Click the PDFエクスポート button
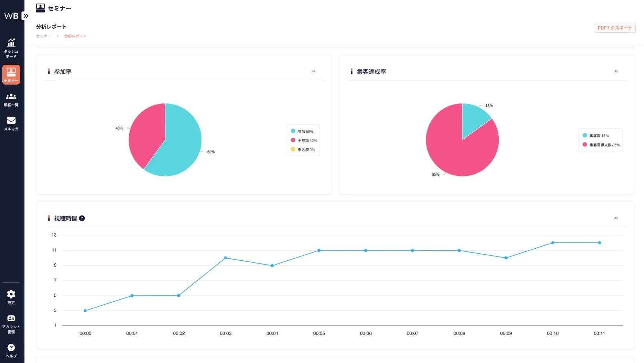This screenshot has height=363, width=644. coord(615,28)
